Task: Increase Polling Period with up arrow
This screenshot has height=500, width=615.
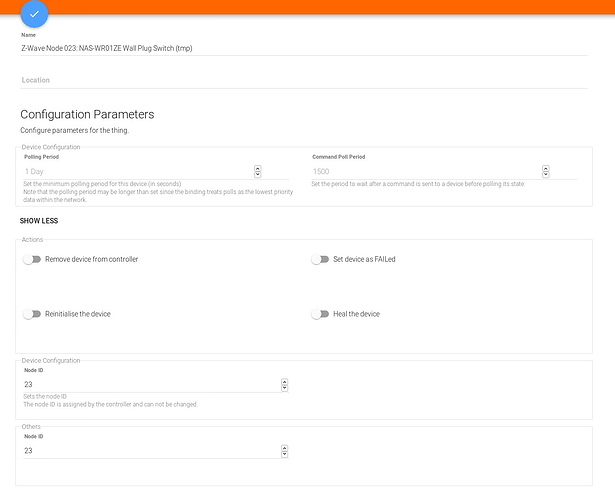Action: tap(257, 168)
